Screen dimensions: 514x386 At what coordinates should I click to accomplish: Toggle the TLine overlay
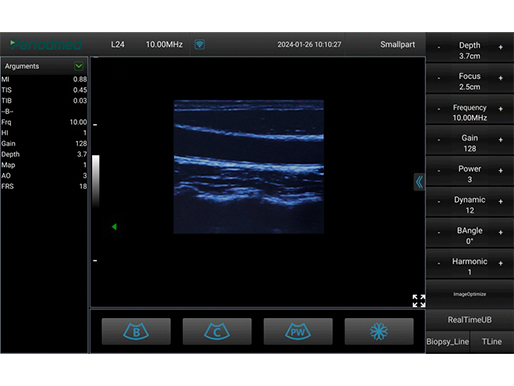click(x=492, y=342)
